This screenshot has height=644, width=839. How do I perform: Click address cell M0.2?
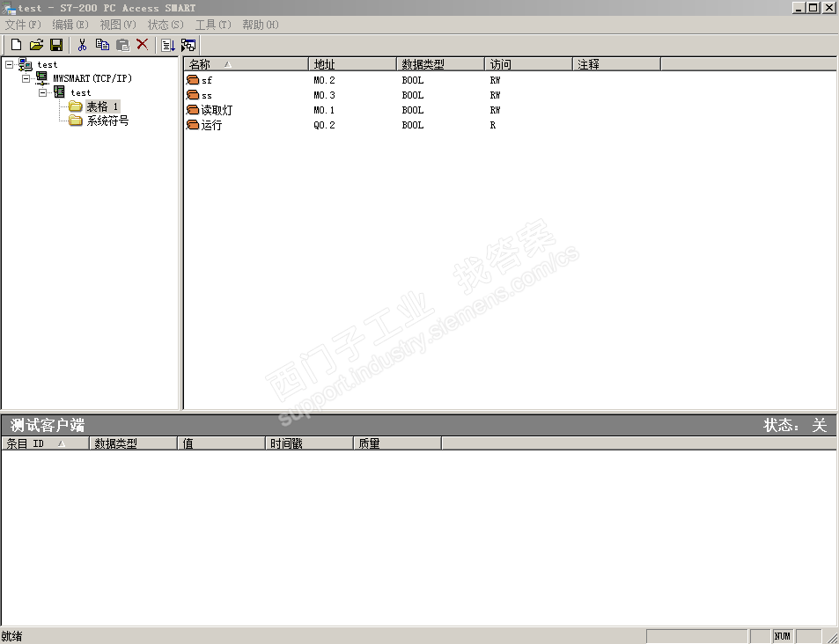[324, 80]
